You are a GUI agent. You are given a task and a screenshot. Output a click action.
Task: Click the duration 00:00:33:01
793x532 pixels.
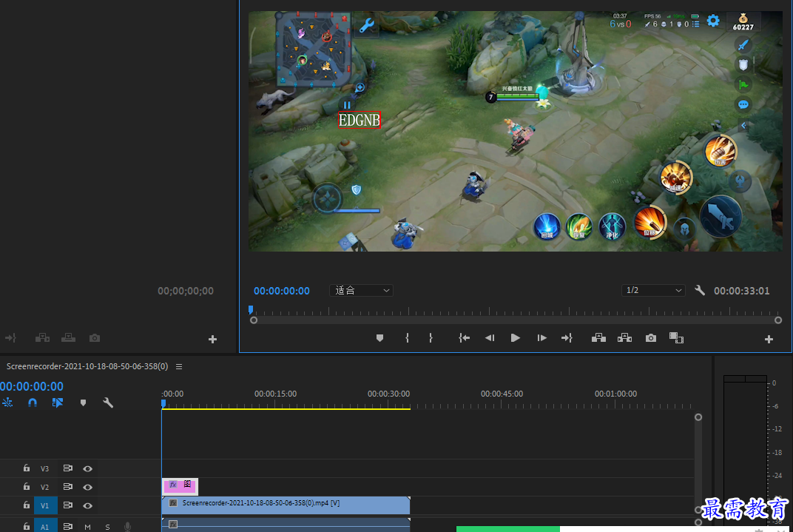(741, 291)
